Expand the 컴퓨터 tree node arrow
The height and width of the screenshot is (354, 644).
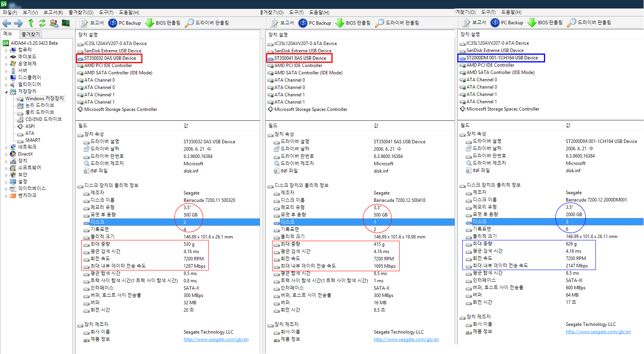coord(6,50)
